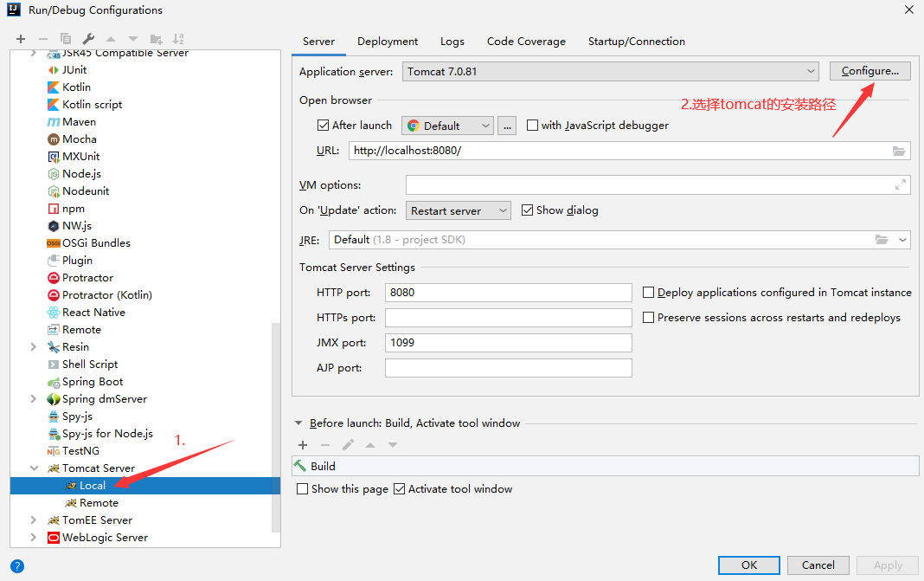Click the Configure... button
Viewport: 924px width, 581px height.
(869, 71)
